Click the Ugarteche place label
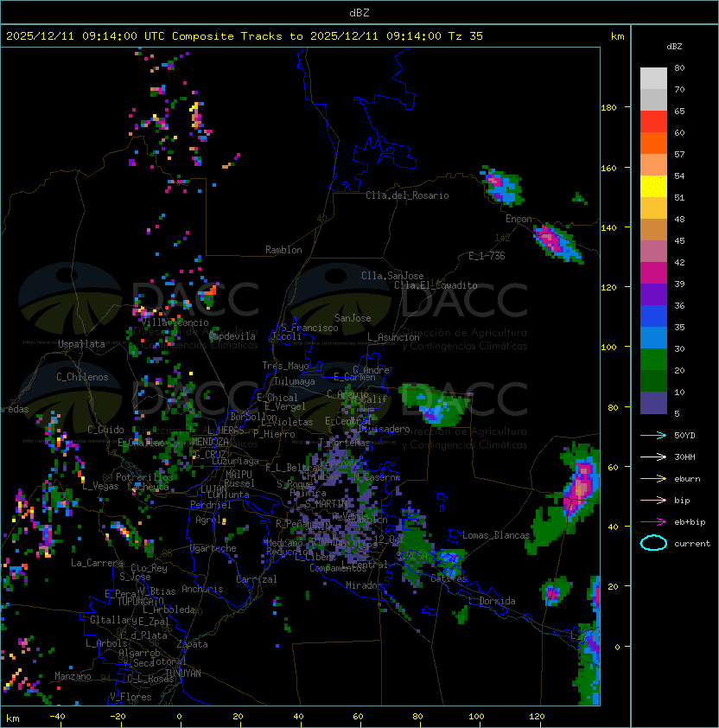This screenshot has width=719, height=728. click(213, 548)
